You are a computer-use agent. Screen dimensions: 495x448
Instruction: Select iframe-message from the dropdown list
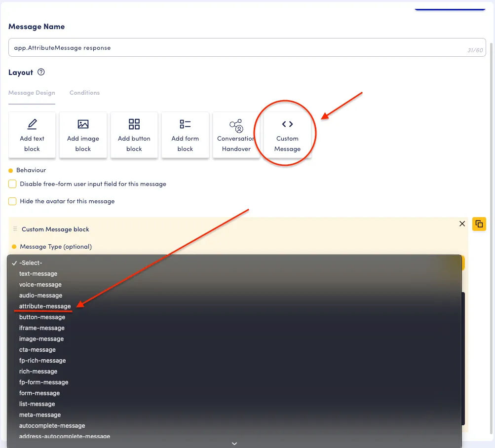(x=234, y=328)
